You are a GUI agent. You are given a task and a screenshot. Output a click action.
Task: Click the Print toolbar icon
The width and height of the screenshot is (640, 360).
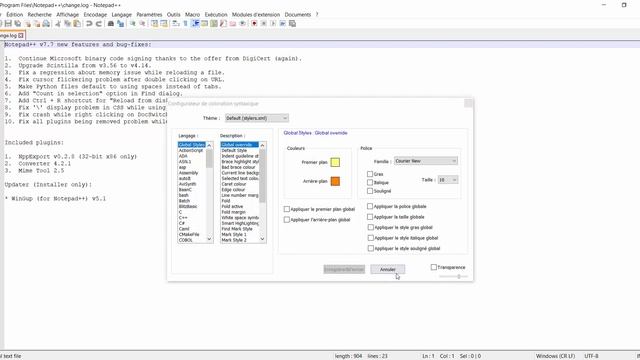(46, 24)
